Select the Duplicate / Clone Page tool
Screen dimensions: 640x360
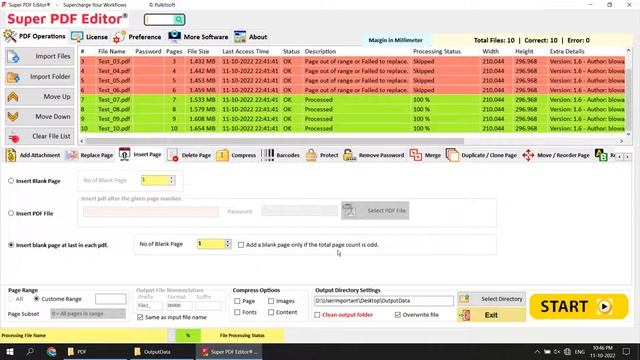(482, 155)
